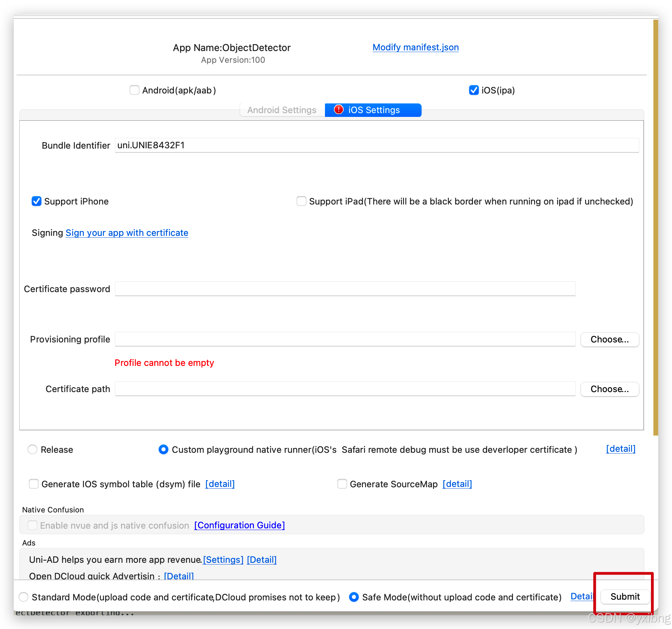Uncheck the iOS(ipa) checkbox
This screenshot has height=629, width=672.
474,90
